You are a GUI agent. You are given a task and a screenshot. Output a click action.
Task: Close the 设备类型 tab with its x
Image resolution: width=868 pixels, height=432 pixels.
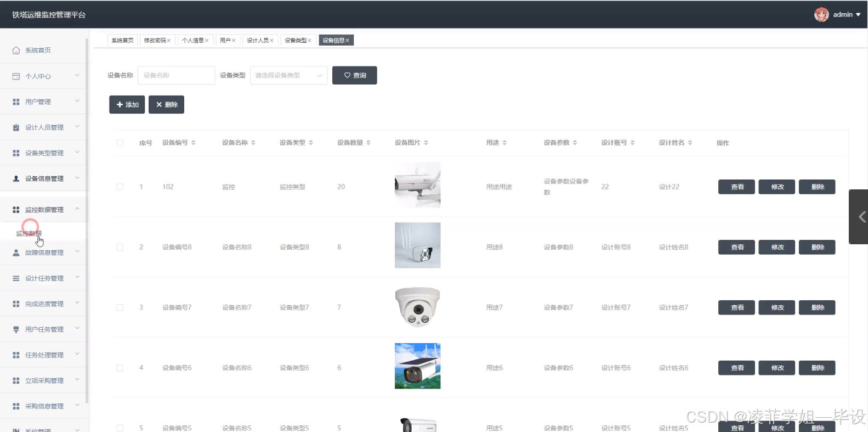[309, 41]
